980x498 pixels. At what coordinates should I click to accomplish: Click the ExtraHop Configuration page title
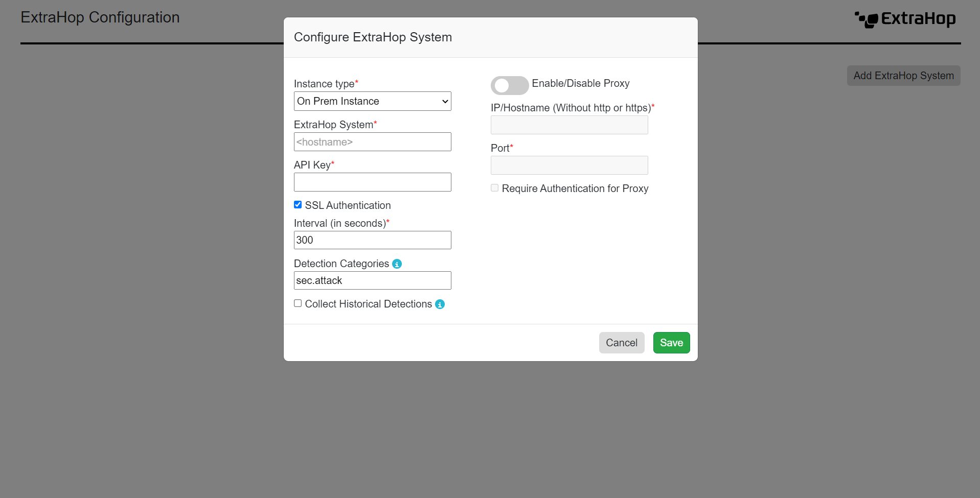click(x=100, y=17)
